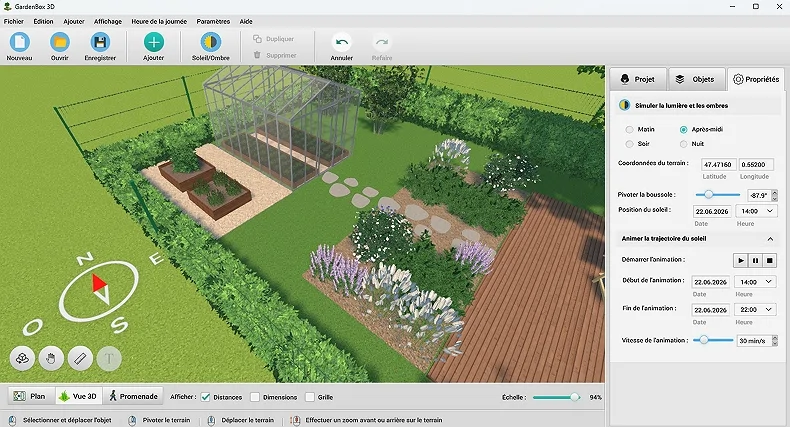
Task: Select the Soir radio option
Action: point(629,144)
